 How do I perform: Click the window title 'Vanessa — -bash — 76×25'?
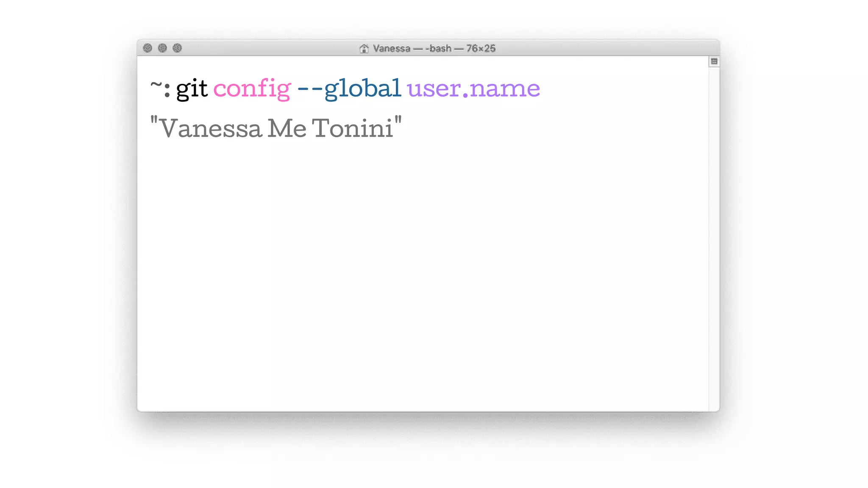(x=434, y=48)
